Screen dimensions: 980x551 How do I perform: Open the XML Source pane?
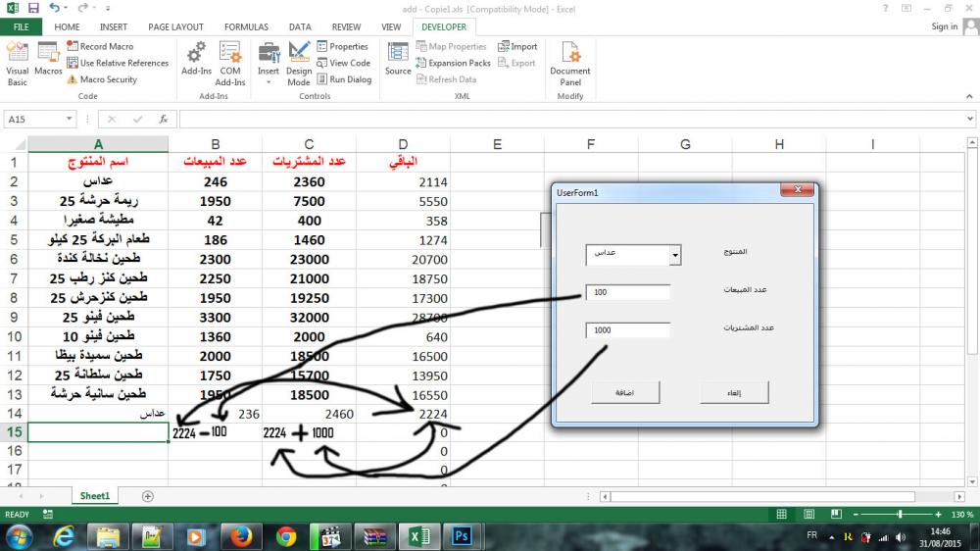(x=398, y=60)
